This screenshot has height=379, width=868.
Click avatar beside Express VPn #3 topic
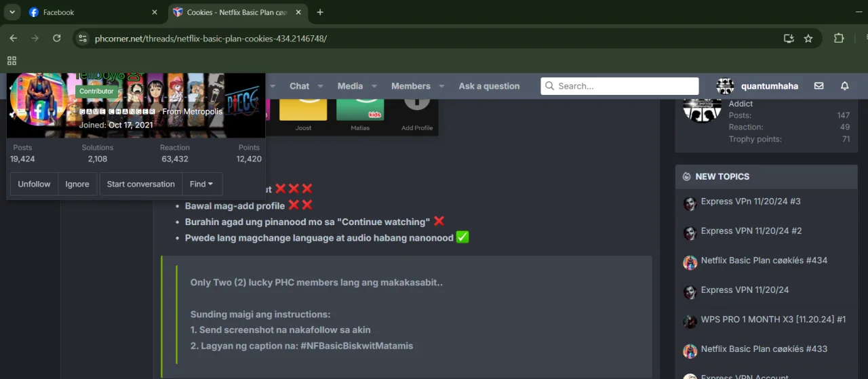[690, 204]
